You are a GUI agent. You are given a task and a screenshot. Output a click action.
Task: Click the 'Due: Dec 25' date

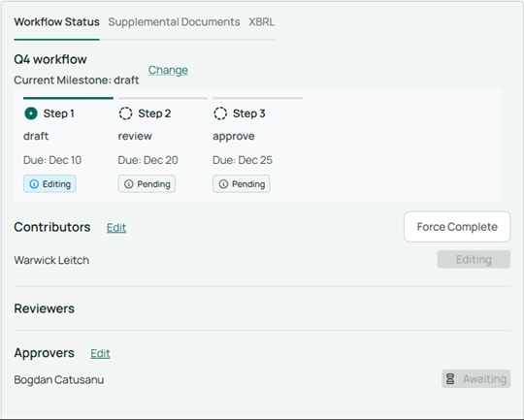point(243,160)
